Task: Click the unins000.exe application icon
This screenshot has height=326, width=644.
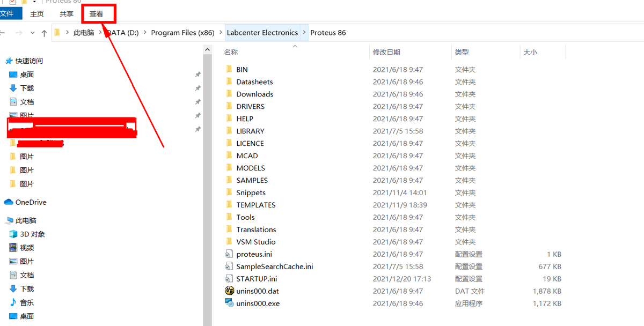Action: tap(230, 304)
